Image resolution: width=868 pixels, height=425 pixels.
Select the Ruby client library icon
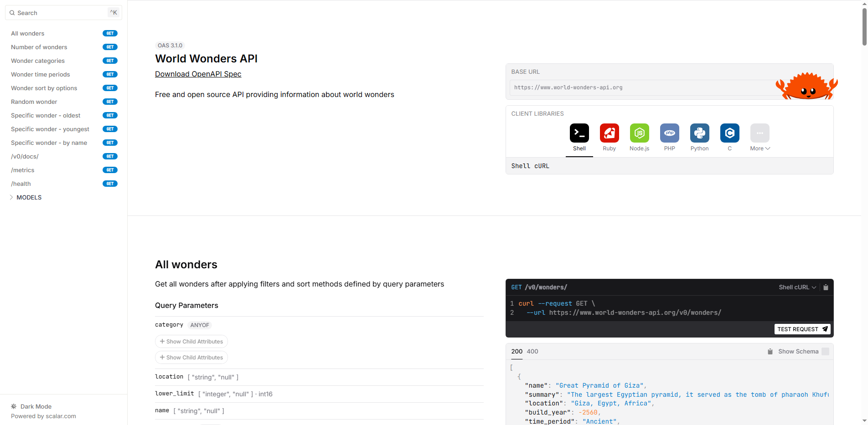pos(609,133)
